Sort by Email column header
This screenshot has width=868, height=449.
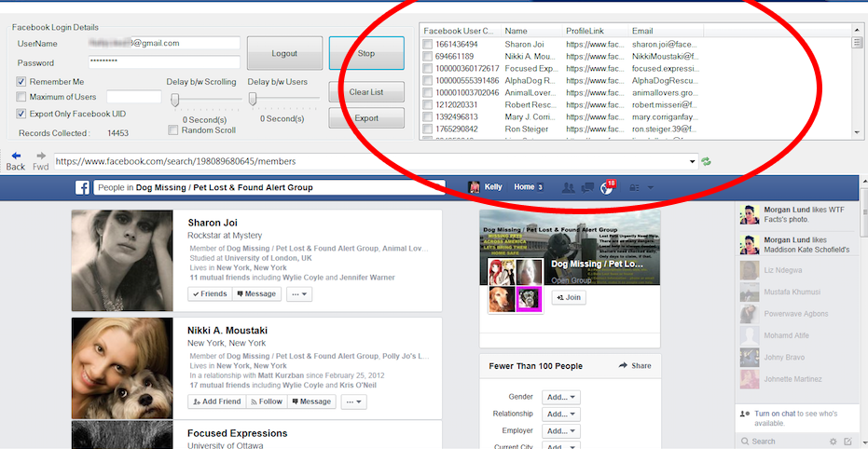pos(666,31)
